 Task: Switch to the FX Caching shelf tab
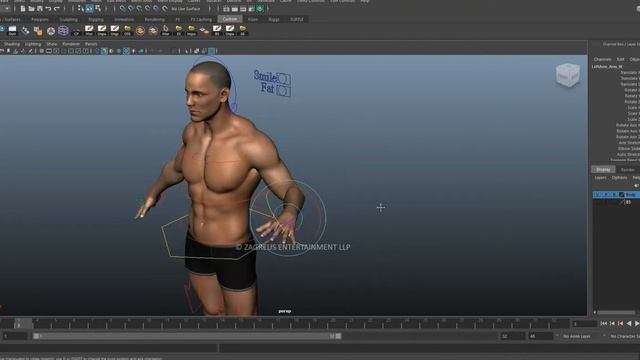point(201,19)
